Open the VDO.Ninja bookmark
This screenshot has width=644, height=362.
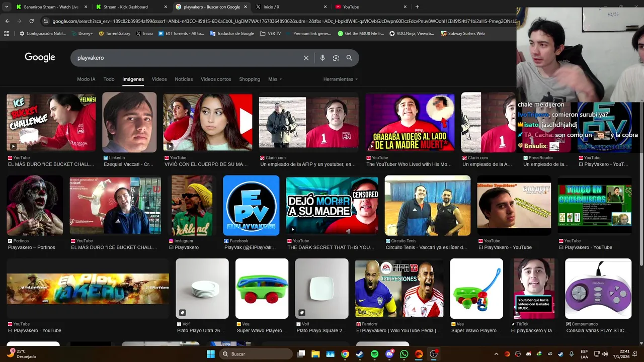(x=412, y=34)
